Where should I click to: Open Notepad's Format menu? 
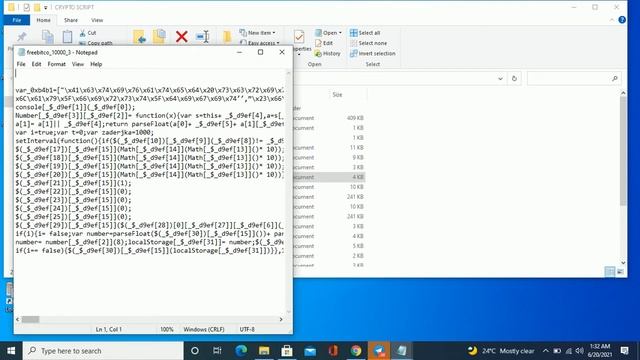(x=56, y=64)
